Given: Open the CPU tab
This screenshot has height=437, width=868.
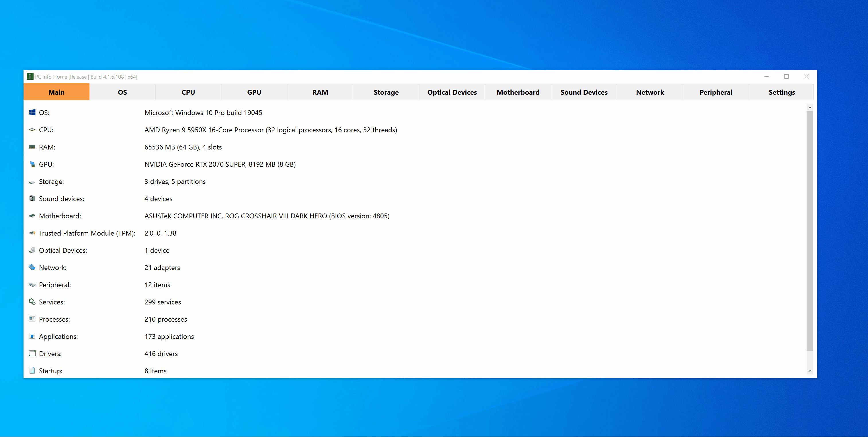Looking at the screenshot, I should point(188,92).
